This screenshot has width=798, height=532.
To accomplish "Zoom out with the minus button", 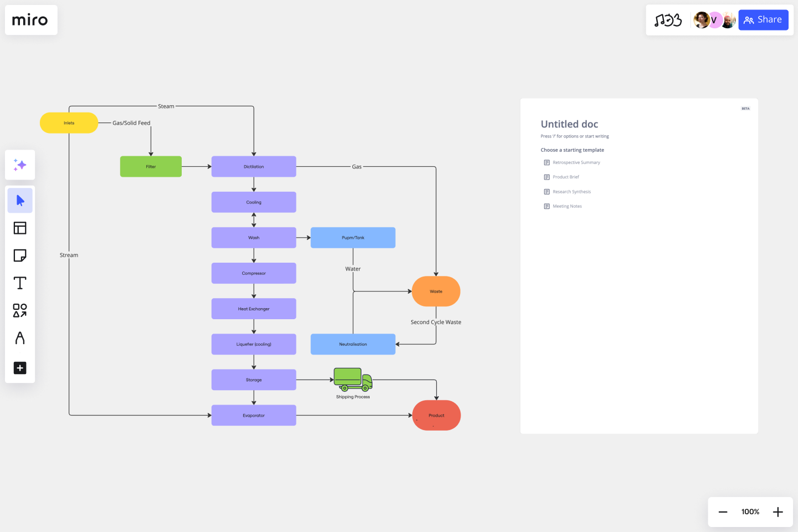I will (x=723, y=512).
